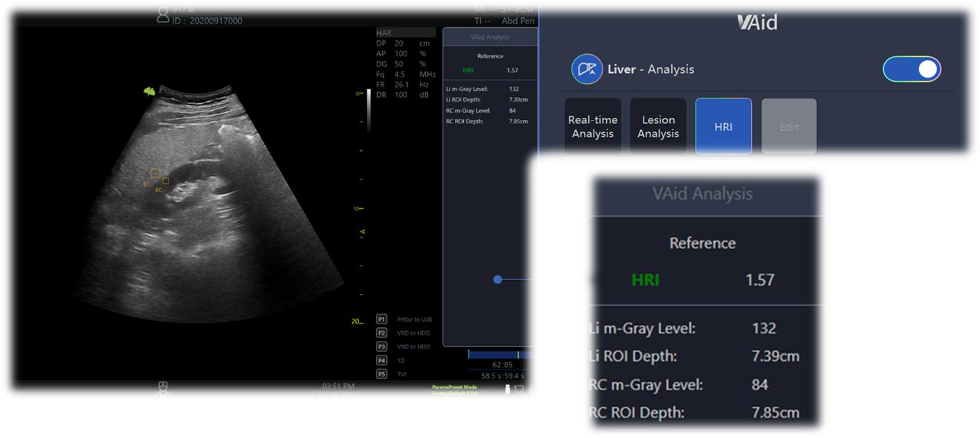Click the VAid title at top of the panel
Image resolution: width=980 pixels, height=438 pixels.
(x=757, y=22)
